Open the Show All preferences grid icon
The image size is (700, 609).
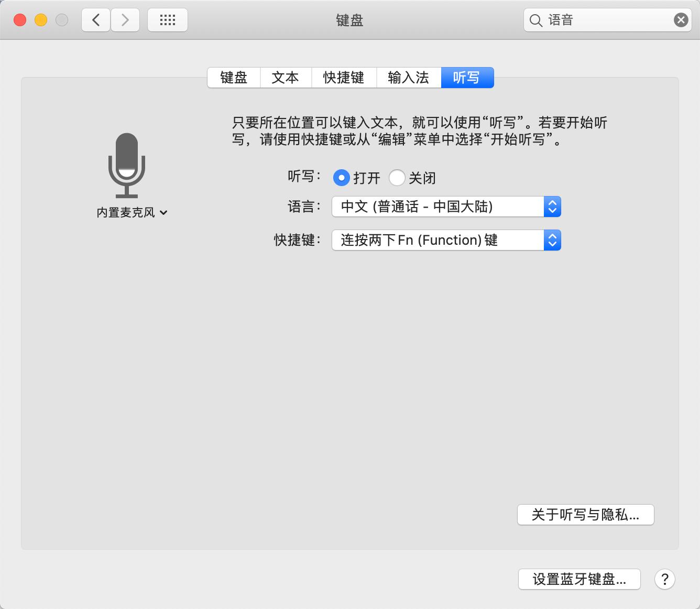tap(168, 19)
